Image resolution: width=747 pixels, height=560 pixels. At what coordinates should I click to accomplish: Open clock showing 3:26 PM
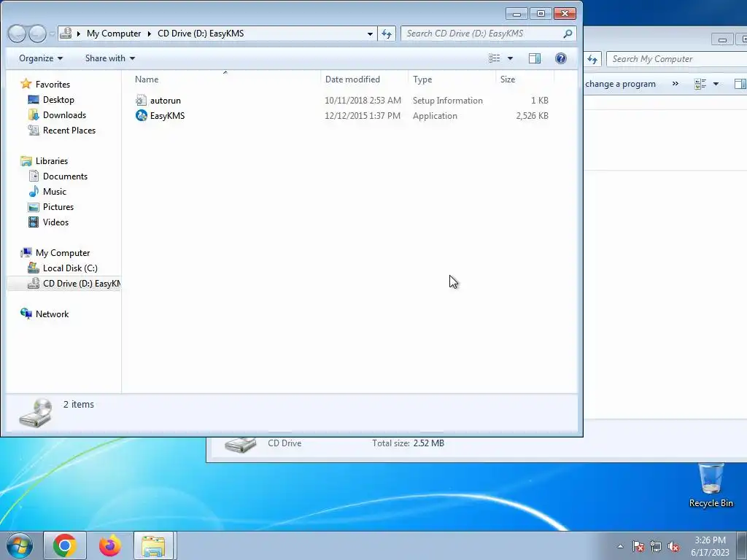tap(710, 546)
